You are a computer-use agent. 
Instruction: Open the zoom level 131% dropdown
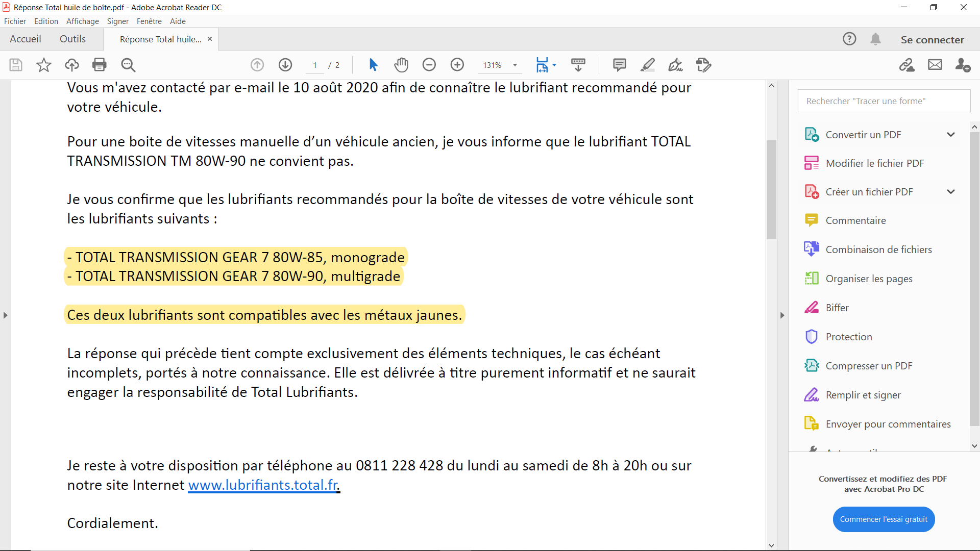pos(515,65)
